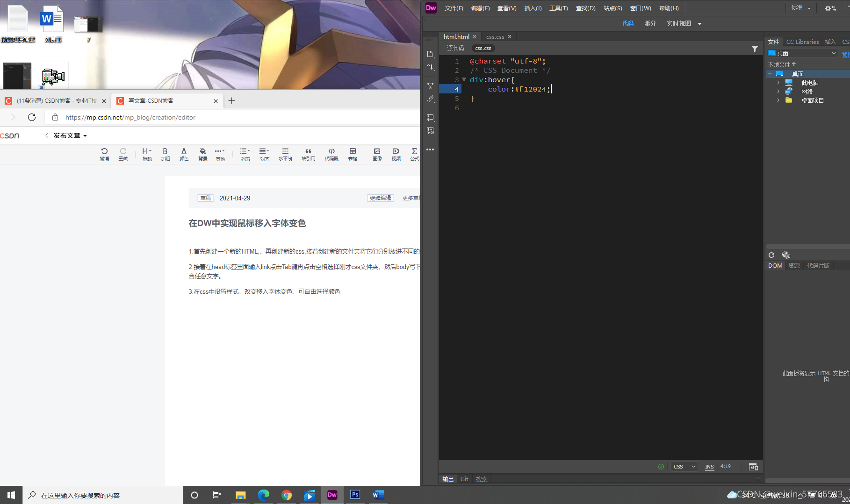Open the CSS language dropdown in status bar

point(684,467)
